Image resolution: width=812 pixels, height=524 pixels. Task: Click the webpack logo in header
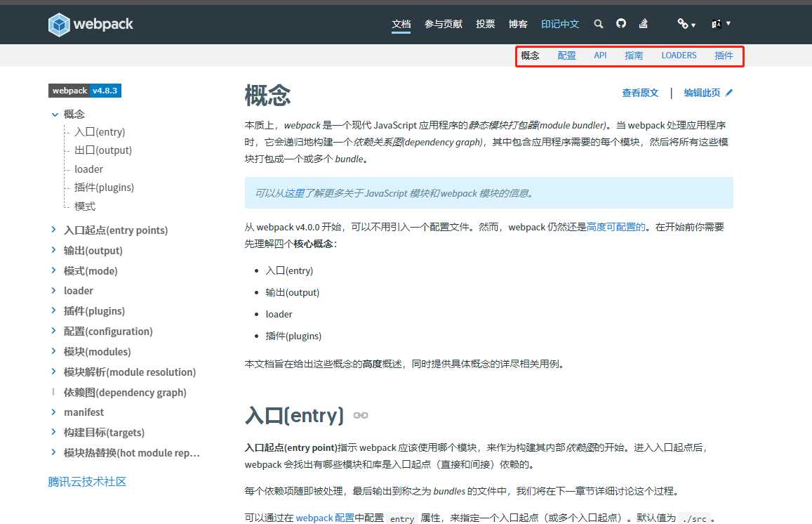pos(91,24)
